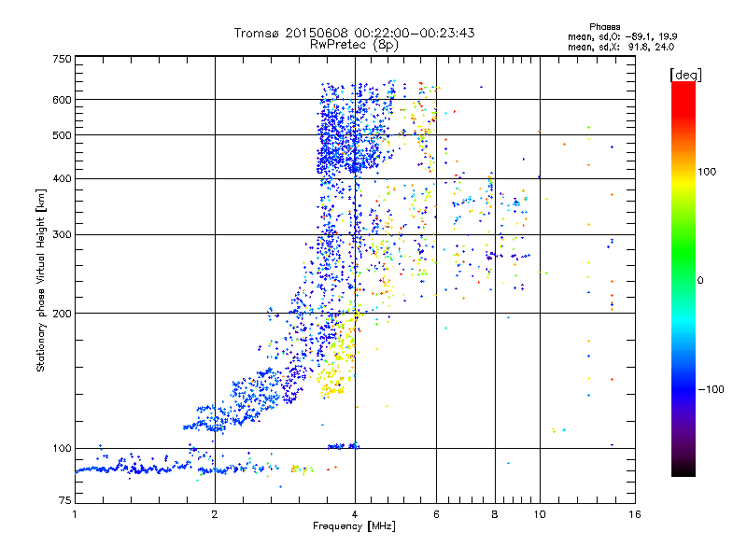Click the colorbar tick label '-100'
Viewport: 747px width, 560px height.
[711, 389]
